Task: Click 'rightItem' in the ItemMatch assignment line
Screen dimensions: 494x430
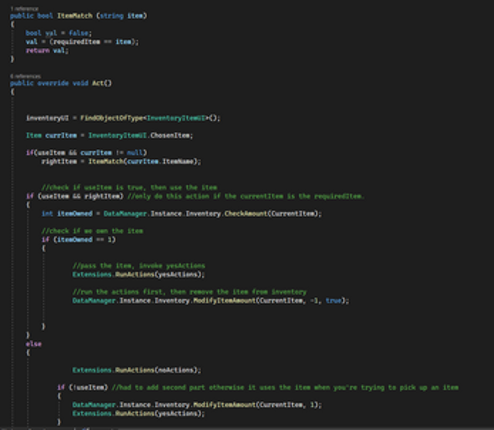Action: pos(59,161)
